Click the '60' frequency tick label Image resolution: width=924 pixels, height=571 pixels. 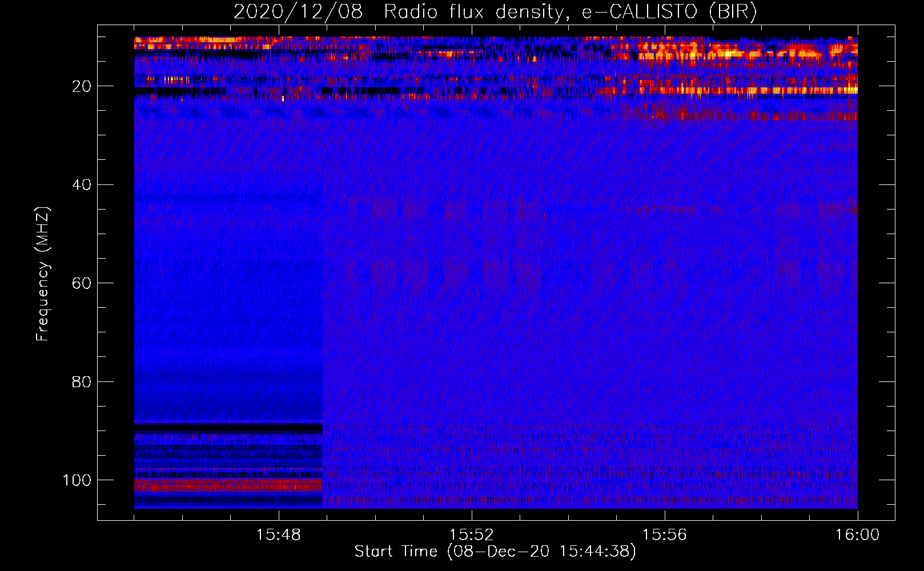(82, 283)
